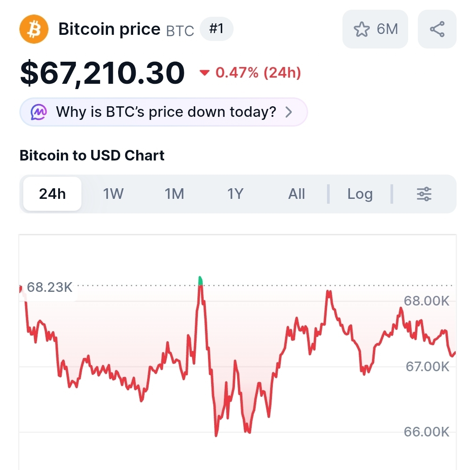476x470 pixels.
Task: Switch the chart to the 1W range
Action: [113, 194]
